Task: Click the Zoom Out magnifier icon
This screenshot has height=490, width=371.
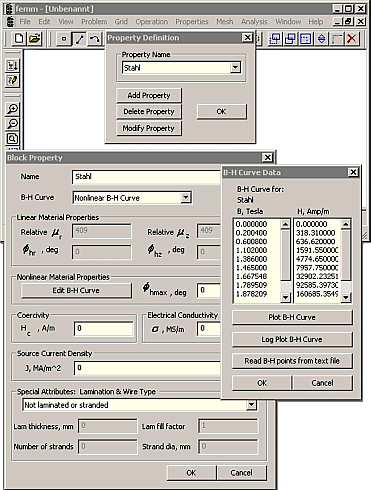Action: [x=13, y=124]
